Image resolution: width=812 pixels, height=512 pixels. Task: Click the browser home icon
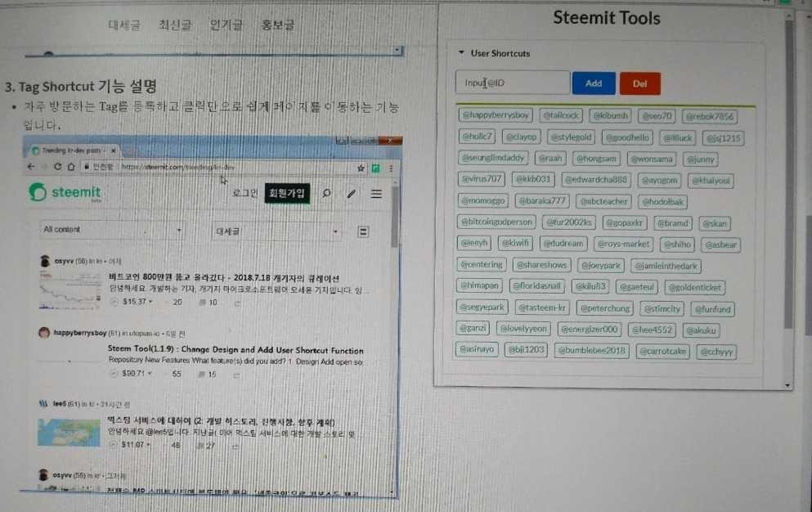click(x=71, y=167)
